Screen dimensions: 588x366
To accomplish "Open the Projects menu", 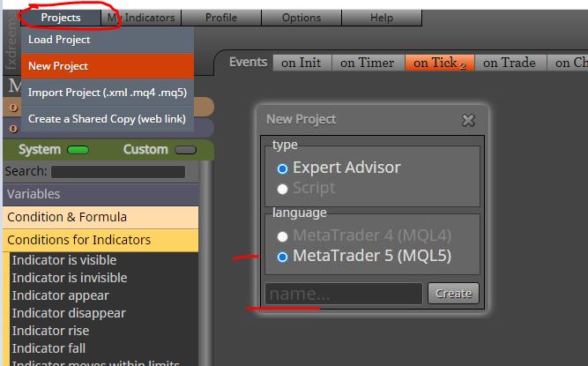I will [x=61, y=18].
